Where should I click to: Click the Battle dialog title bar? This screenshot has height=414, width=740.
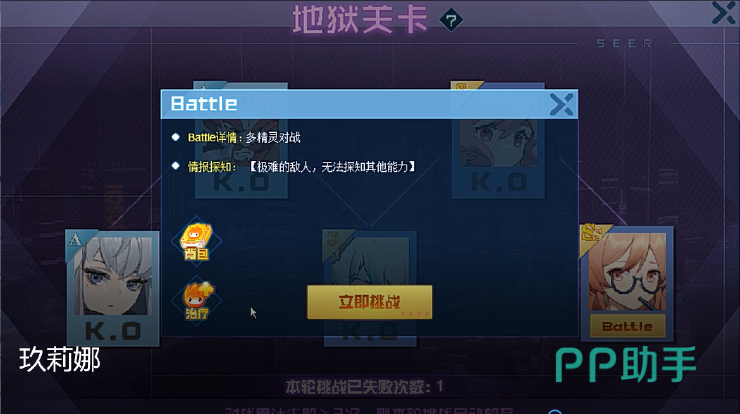click(x=369, y=104)
